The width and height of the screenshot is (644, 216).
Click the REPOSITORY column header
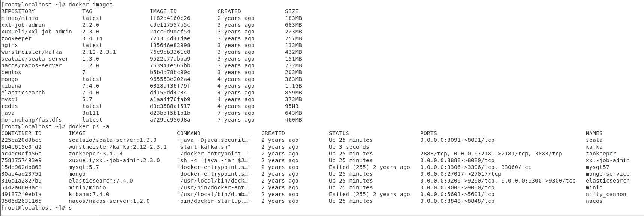pos(18,11)
